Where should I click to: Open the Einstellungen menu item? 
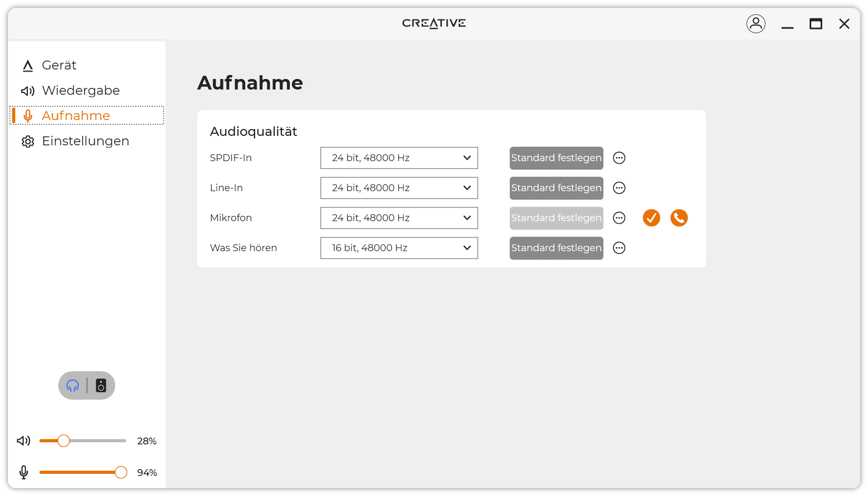85,141
